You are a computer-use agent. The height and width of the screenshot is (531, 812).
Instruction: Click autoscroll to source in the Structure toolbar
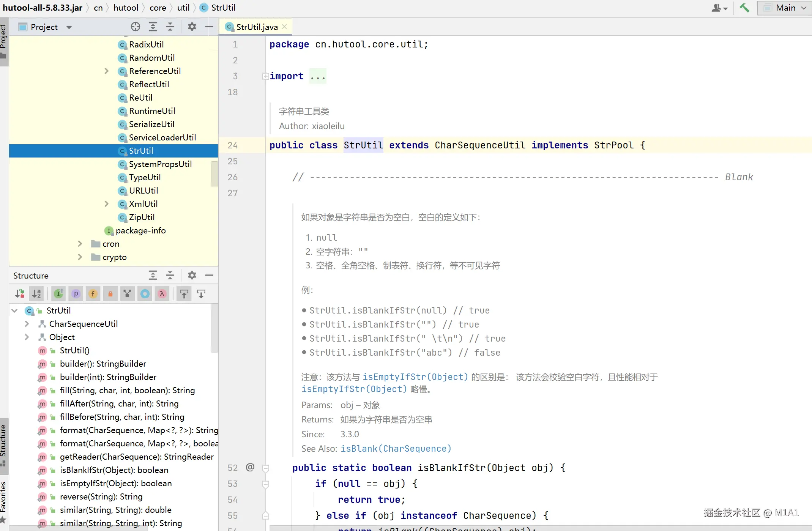point(184,293)
